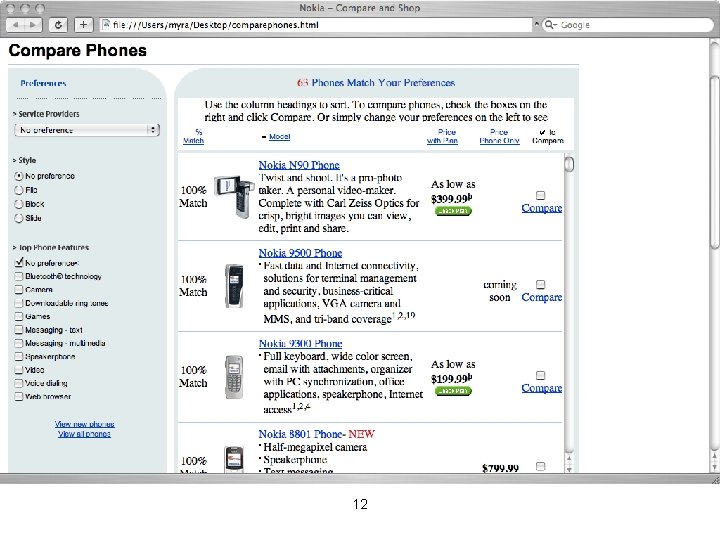
Task: Add a bookmark with the plus button
Action: [83, 25]
